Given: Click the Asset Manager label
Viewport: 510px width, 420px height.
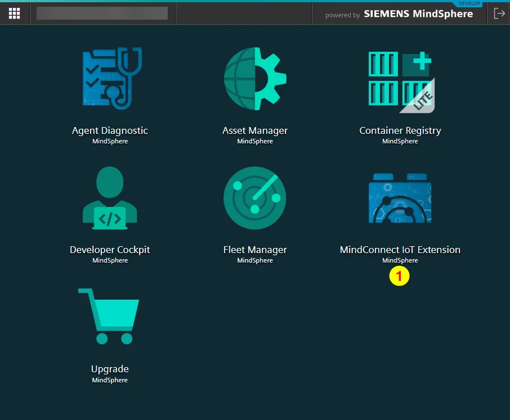Looking at the screenshot, I should (x=255, y=130).
